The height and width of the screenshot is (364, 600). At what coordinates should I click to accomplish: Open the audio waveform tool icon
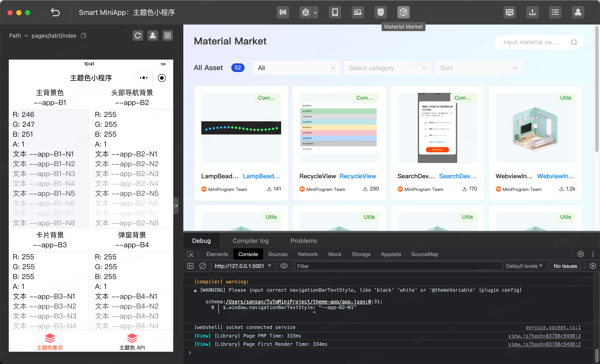[x=283, y=12]
